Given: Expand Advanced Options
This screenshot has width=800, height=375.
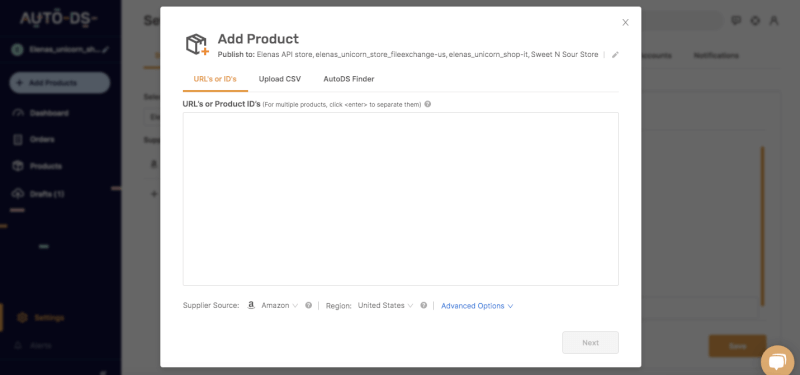Looking at the screenshot, I should (477, 306).
